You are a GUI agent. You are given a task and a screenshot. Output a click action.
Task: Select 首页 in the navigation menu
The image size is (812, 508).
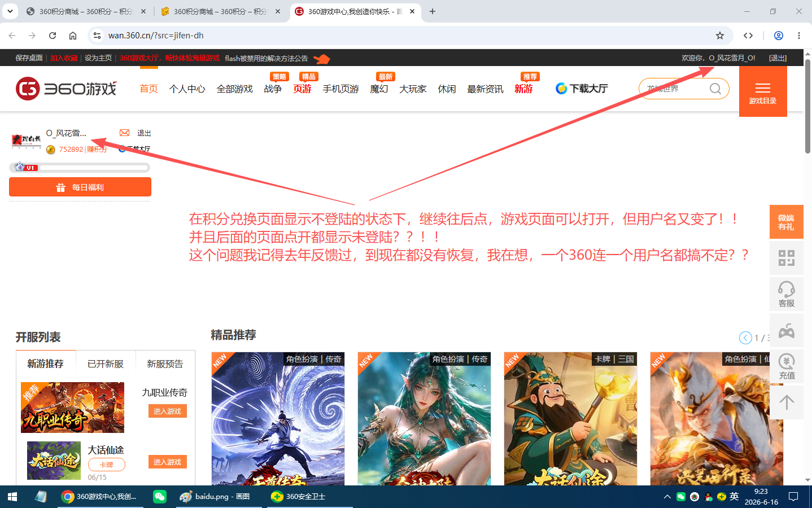149,89
